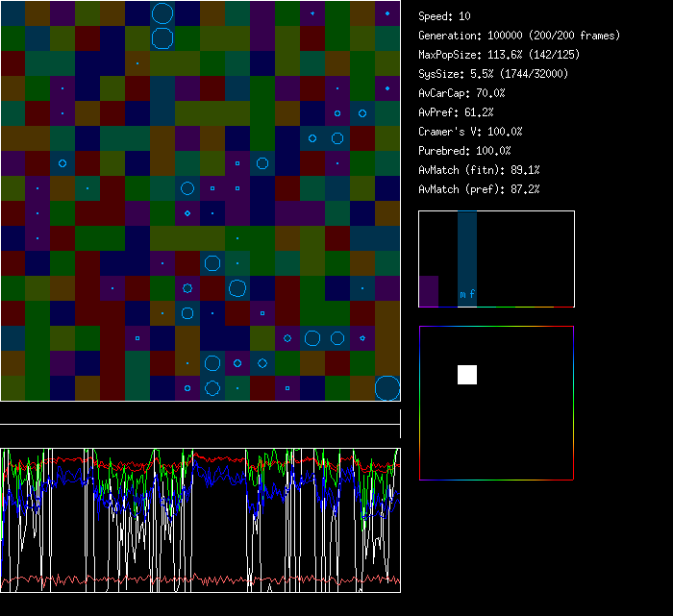Image resolution: width=673 pixels, height=616 pixels.
Task: Click the short purple bar in the histogram
Action: tap(429, 291)
